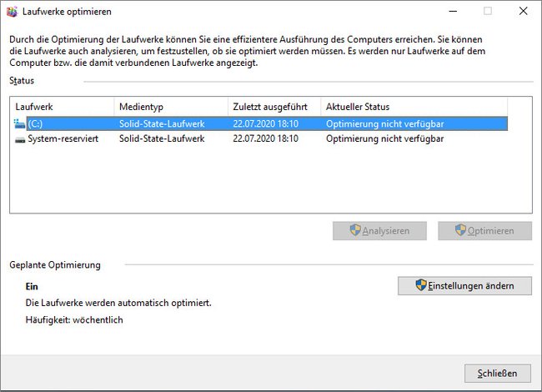Click the System-reserviert drive icon

(x=20, y=139)
